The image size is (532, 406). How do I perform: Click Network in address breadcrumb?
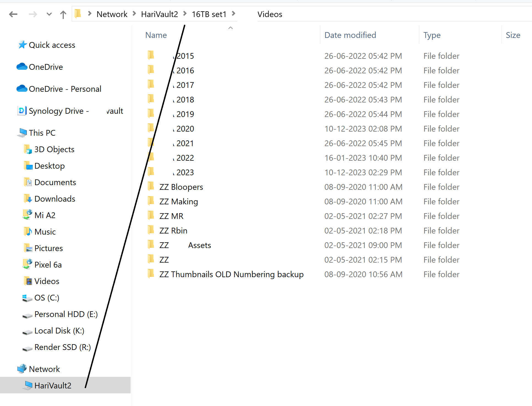(x=112, y=14)
